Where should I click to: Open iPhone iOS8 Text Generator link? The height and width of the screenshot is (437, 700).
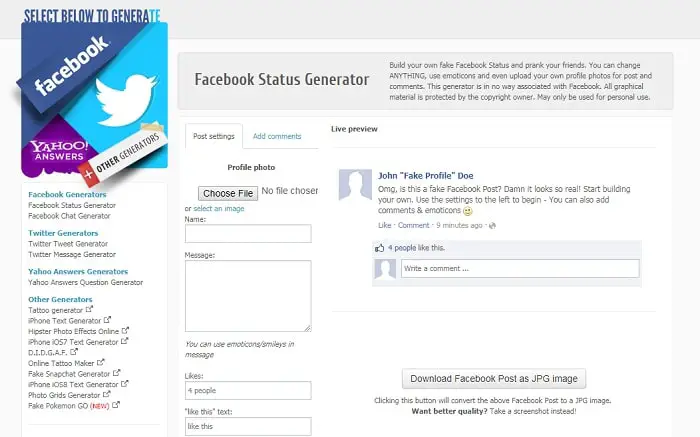73,385
